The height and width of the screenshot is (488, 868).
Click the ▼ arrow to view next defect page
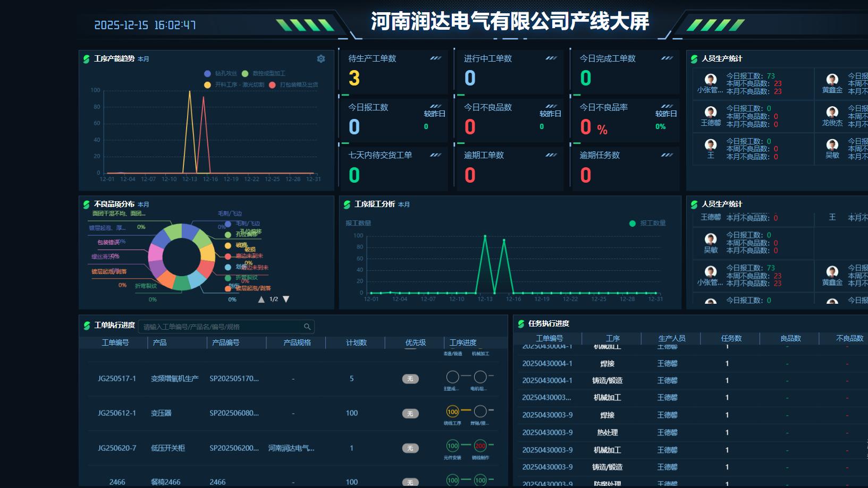285,298
